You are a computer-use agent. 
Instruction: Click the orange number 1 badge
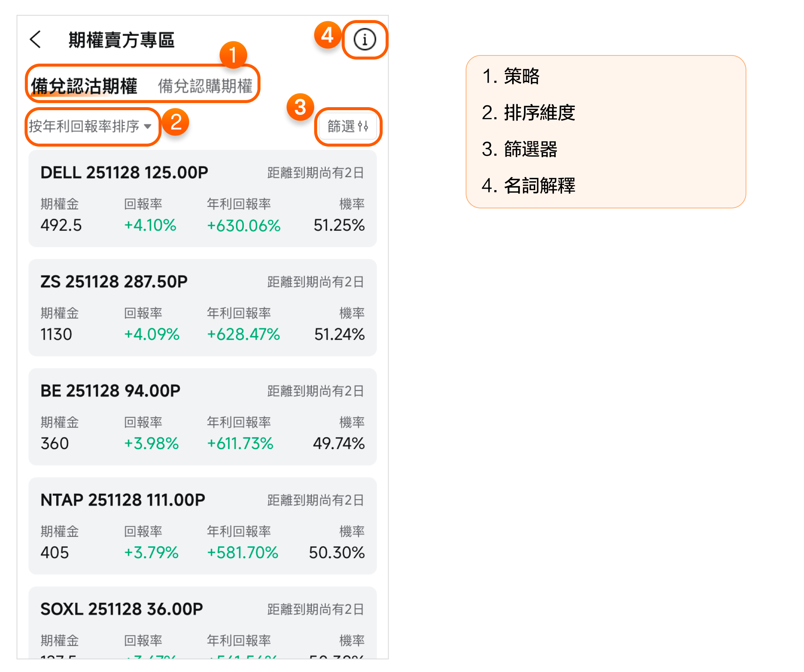[233, 55]
